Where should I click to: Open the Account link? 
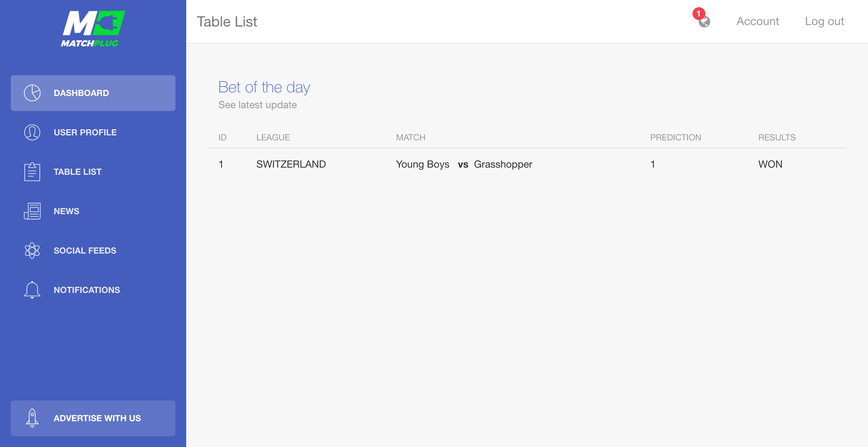758,21
